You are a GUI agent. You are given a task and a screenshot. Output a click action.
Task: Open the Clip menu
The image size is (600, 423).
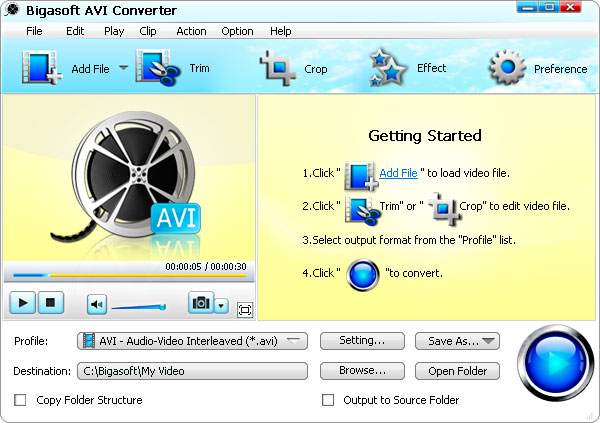[x=148, y=31]
